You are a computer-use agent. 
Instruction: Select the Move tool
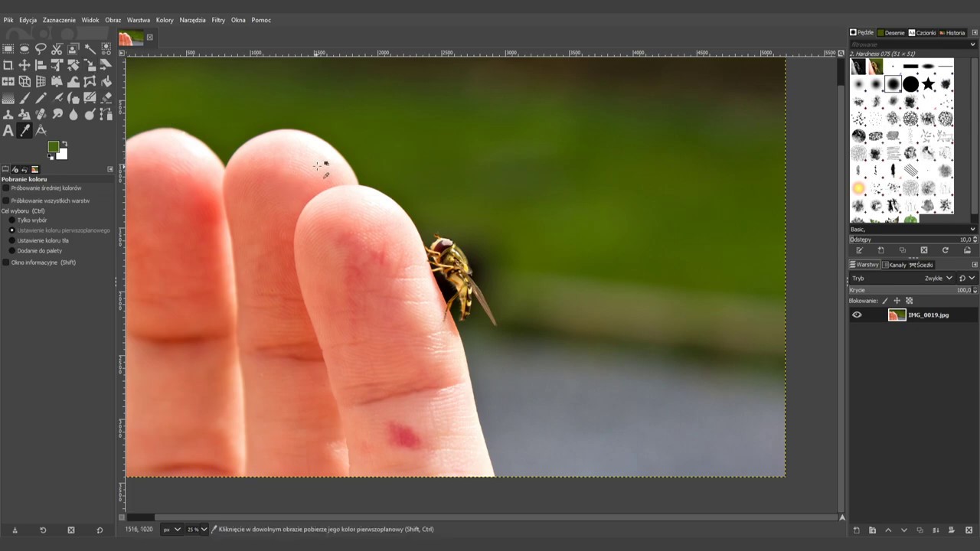[24, 65]
